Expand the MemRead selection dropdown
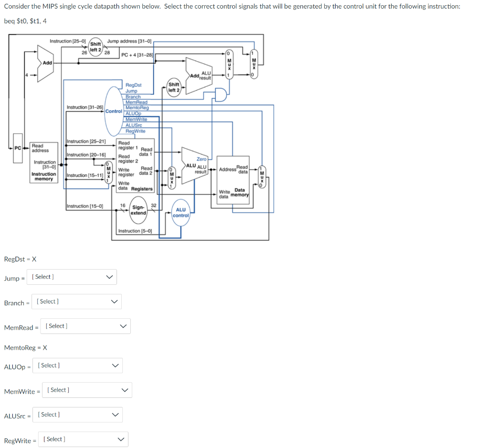This screenshot has width=489, height=448. (85, 326)
